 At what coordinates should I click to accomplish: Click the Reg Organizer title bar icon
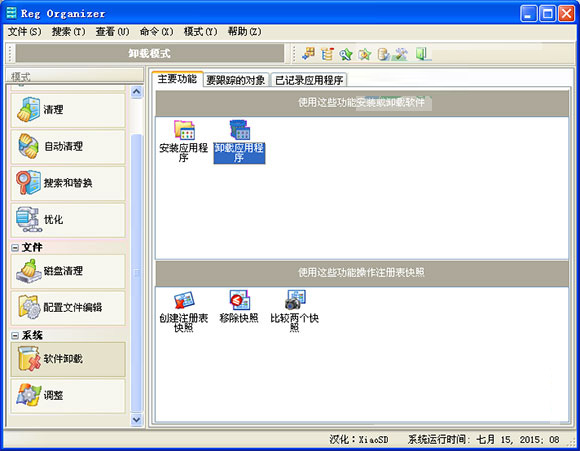click(x=11, y=13)
